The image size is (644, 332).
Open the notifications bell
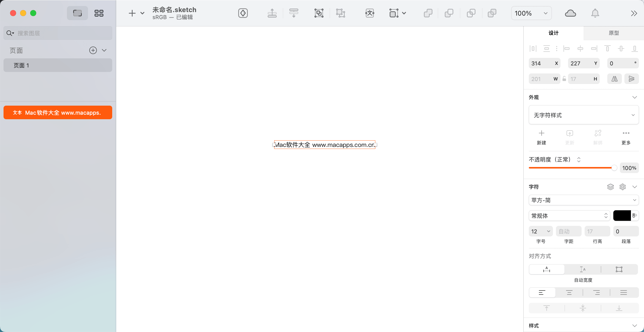(595, 13)
